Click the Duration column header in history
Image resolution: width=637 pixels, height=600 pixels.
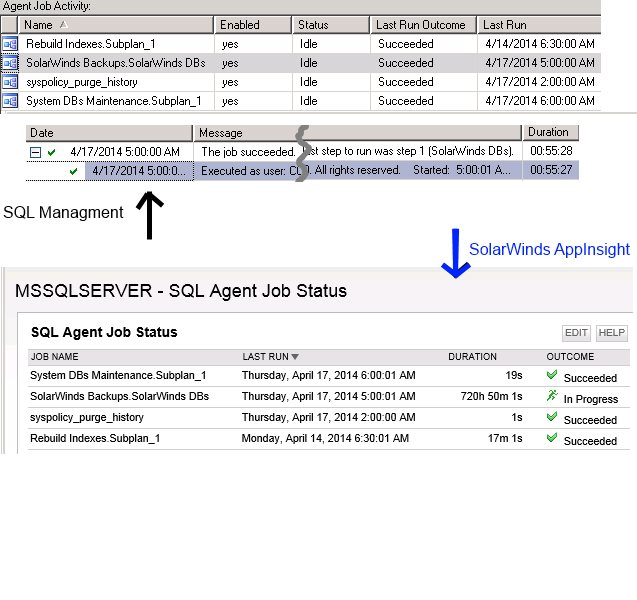[550, 132]
